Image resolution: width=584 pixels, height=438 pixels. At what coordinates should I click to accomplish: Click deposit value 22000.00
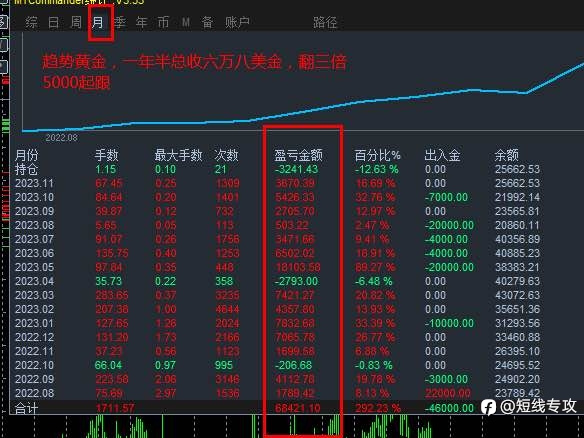(448, 393)
